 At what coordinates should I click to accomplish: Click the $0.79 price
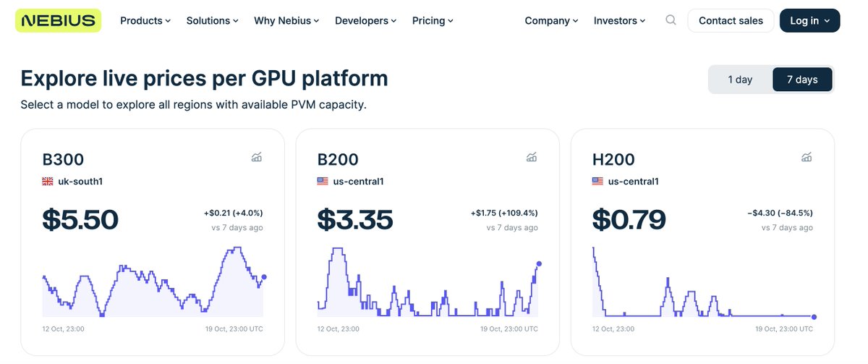click(629, 219)
